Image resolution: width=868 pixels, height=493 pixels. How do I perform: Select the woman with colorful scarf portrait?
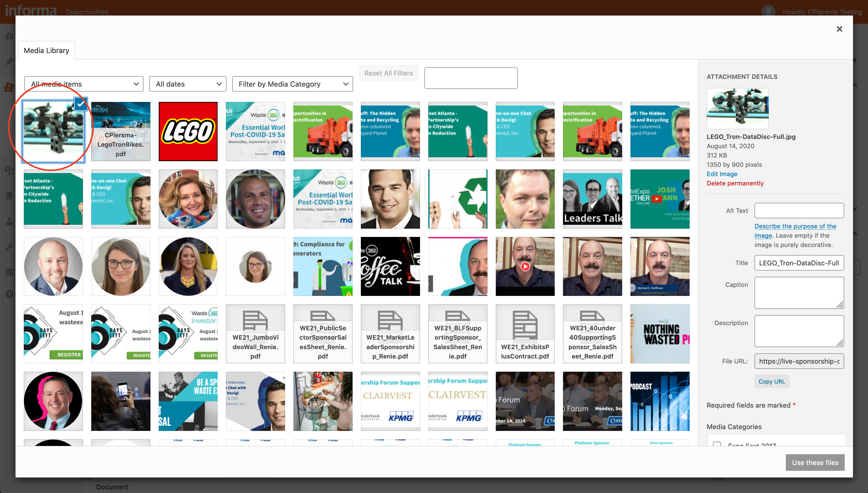click(188, 199)
